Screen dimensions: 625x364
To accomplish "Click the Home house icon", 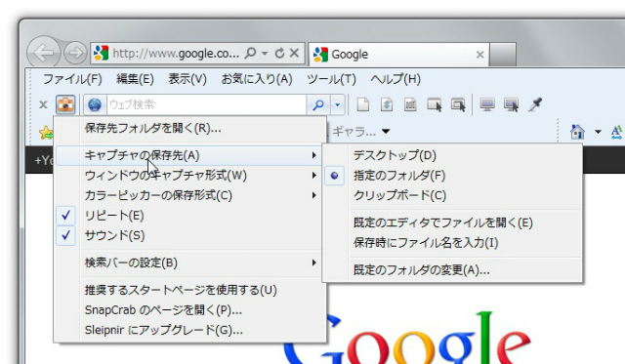I will [577, 132].
